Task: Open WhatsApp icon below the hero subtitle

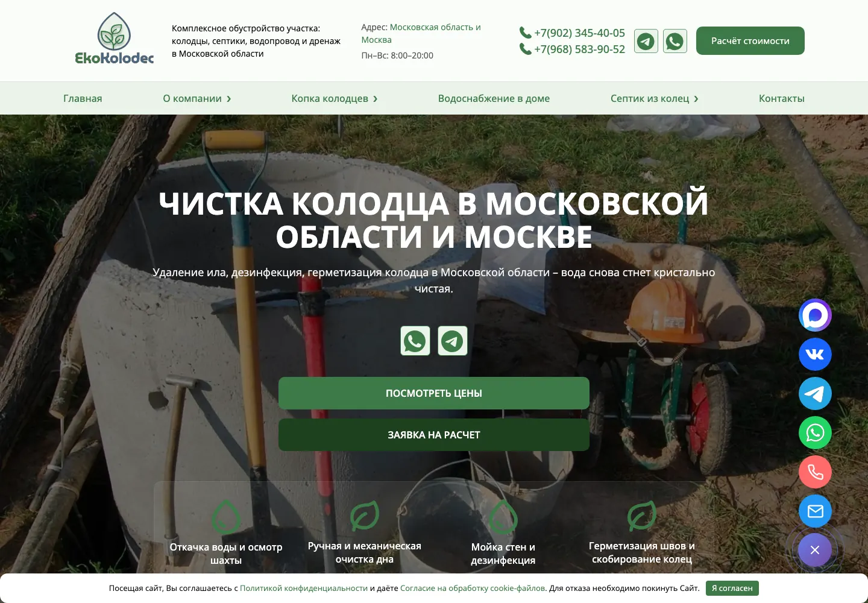Action: pyautogui.click(x=415, y=341)
